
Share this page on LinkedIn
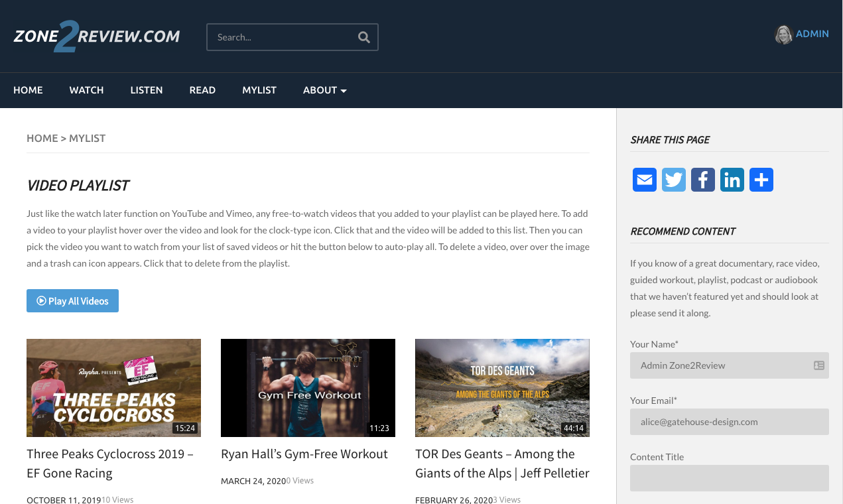click(732, 180)
